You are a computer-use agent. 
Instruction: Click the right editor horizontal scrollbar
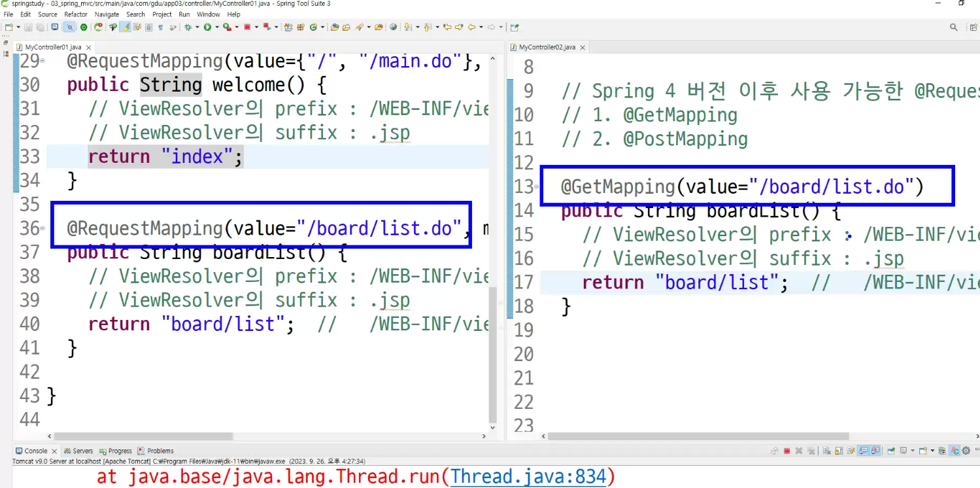pyautogui.click(x=698, y=436)
